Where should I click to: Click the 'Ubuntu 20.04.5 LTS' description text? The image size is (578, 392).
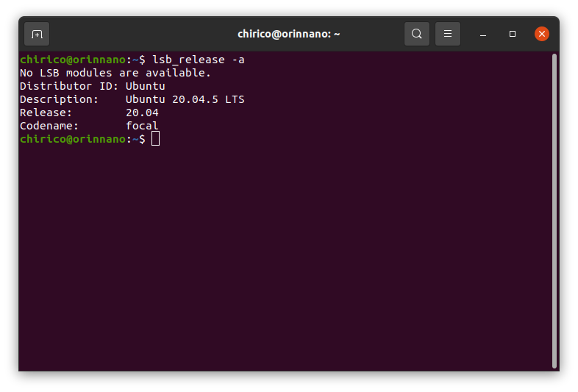coord(185,99)
